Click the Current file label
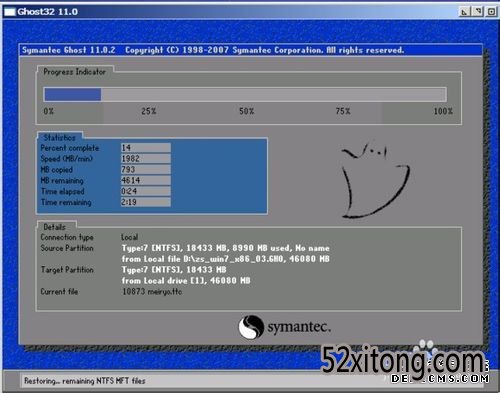 [59, 292]
